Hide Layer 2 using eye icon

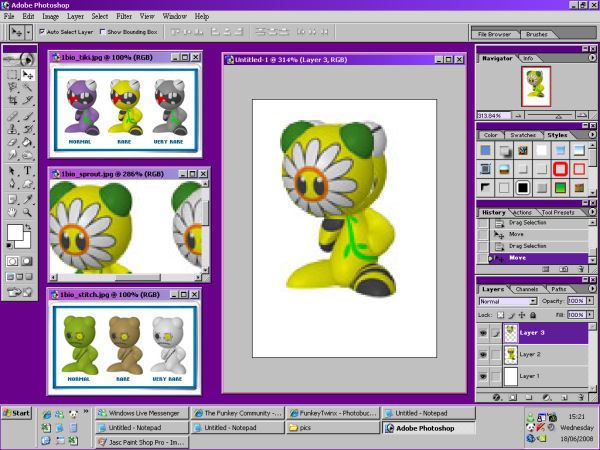483,355
